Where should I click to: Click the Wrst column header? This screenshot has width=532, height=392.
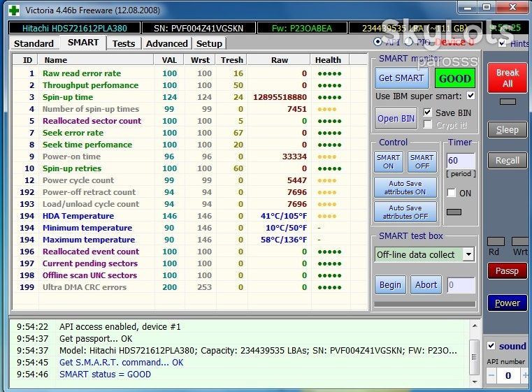click(200, 60)
